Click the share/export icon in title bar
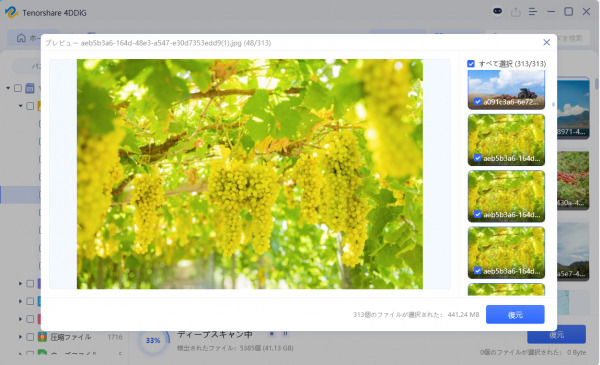 (515, 12)
